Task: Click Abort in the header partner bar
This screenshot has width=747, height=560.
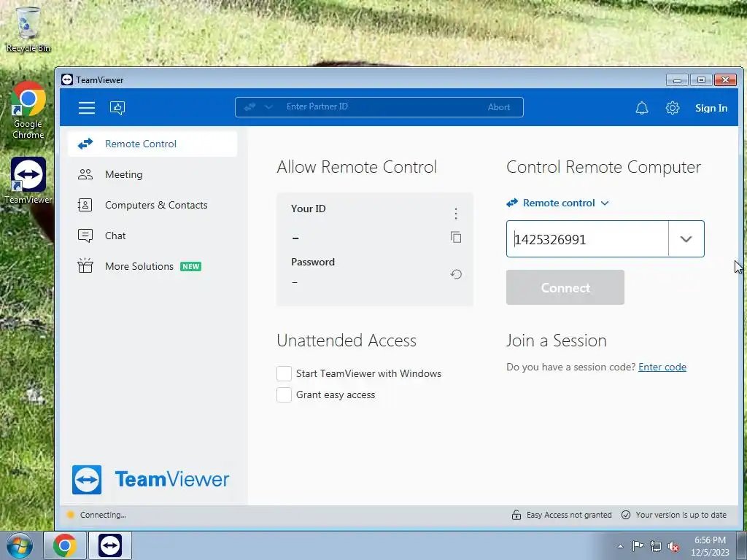Action: coord(499,107)
